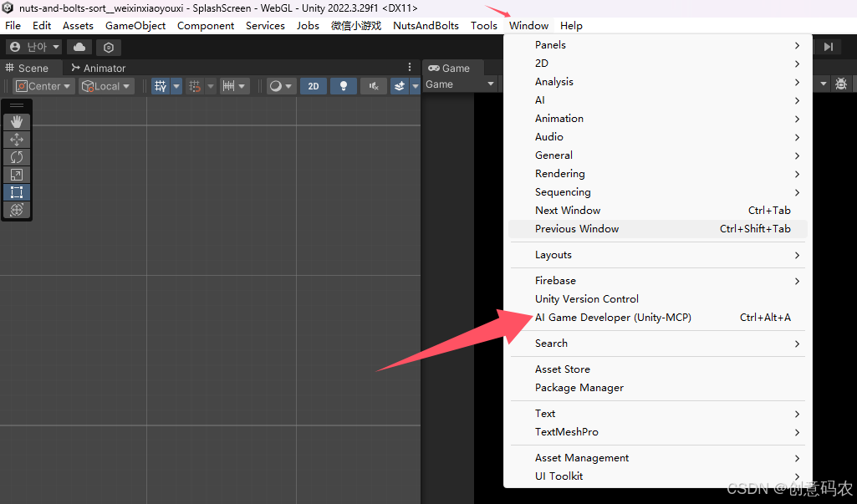Open the Package Manager entry
Viewport: 857px width, 504px height.
pos(657,388)
